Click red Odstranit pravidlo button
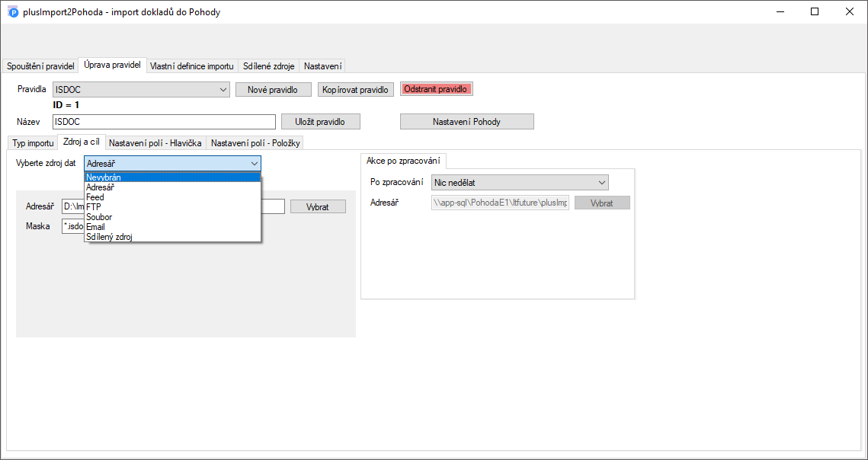868x460 pixels. pyautogui.click(x=436, y=89)
